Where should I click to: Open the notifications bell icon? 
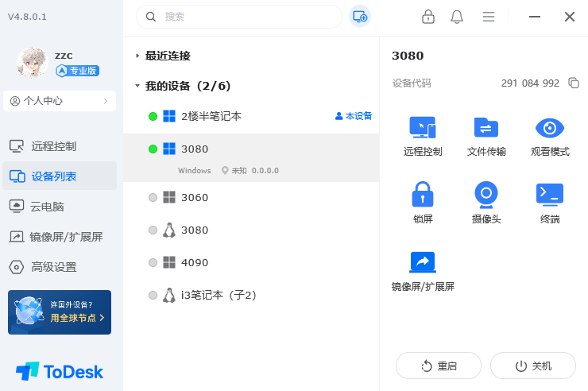click(456, 17)
